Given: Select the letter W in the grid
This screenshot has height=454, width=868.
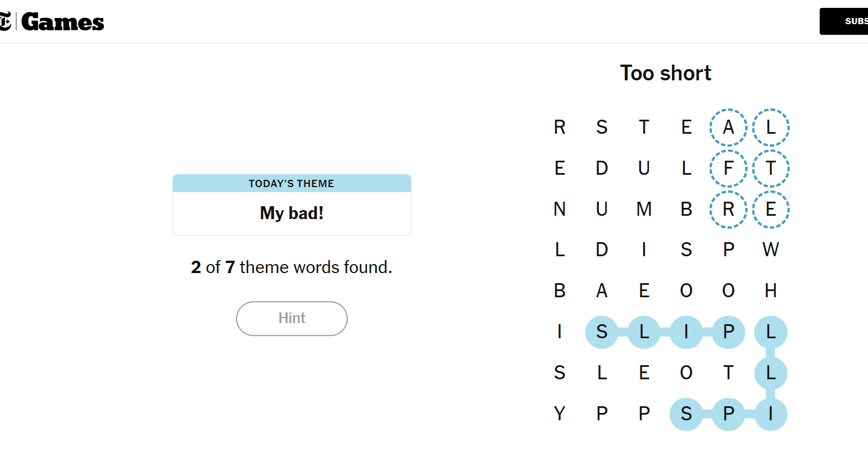Looking at the screenshot, I should click(x=770, y=249).
